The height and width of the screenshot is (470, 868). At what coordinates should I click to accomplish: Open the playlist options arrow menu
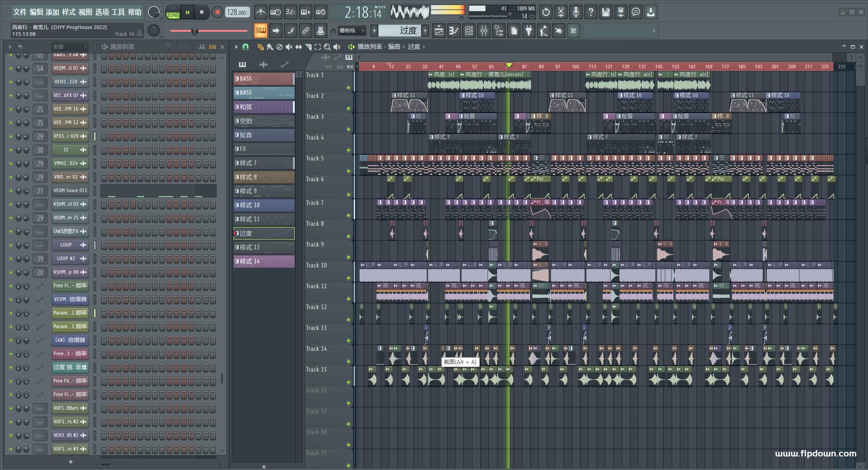click(236, 47)
